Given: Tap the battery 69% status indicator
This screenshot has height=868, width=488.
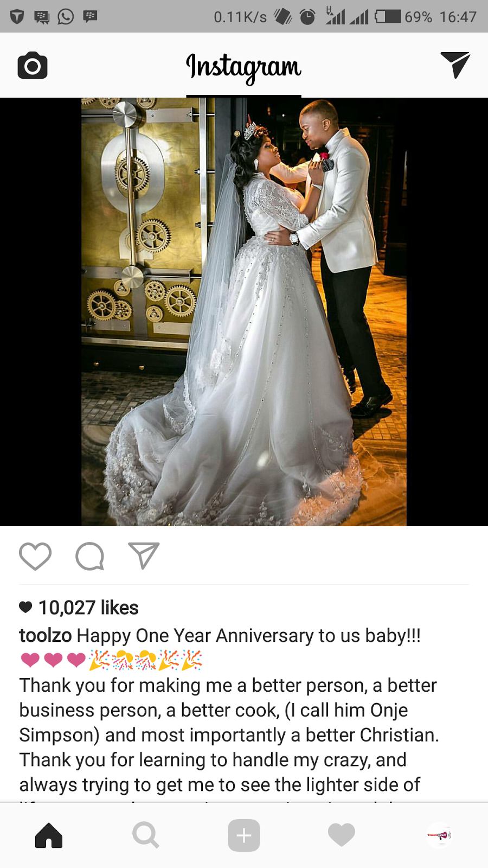Looking at the screenshot, I should 403,17.
